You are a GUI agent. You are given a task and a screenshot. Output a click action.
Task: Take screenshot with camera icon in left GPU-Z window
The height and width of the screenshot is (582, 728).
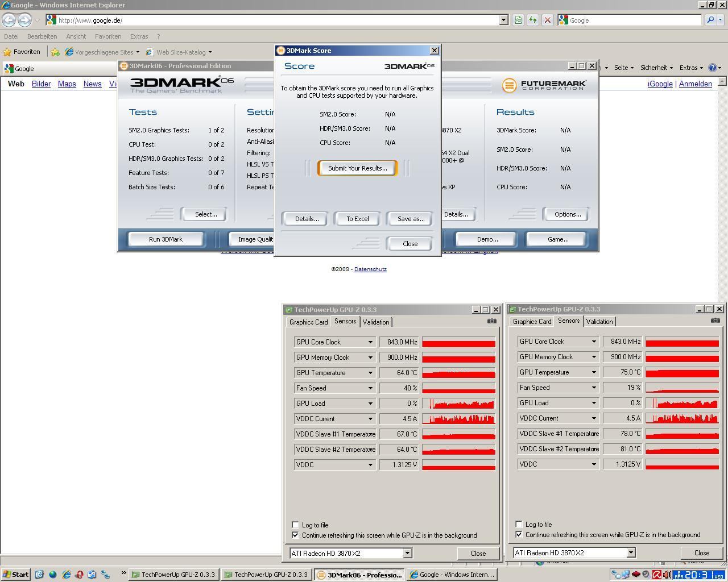pos(492,321)
